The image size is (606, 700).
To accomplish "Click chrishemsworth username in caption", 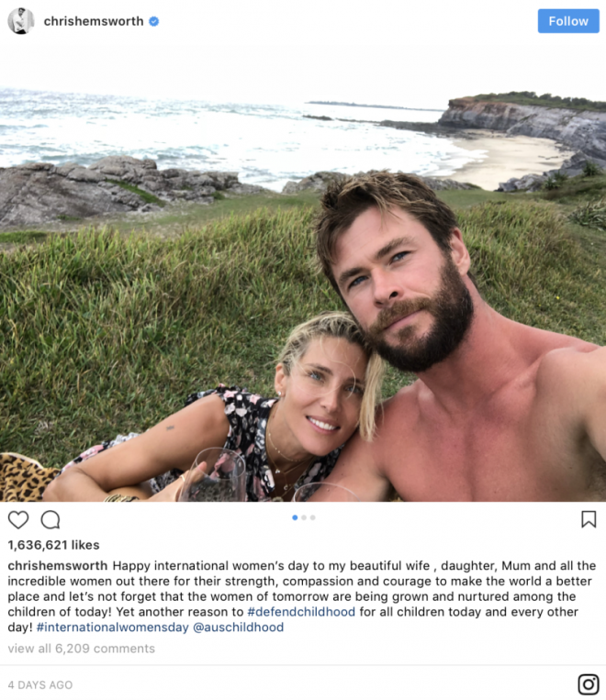I will point(58,566).
